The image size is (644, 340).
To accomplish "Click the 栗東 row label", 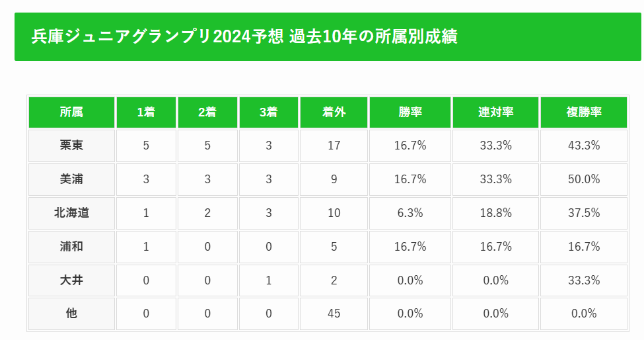I will pyautogui.click(x=71, y=146).
